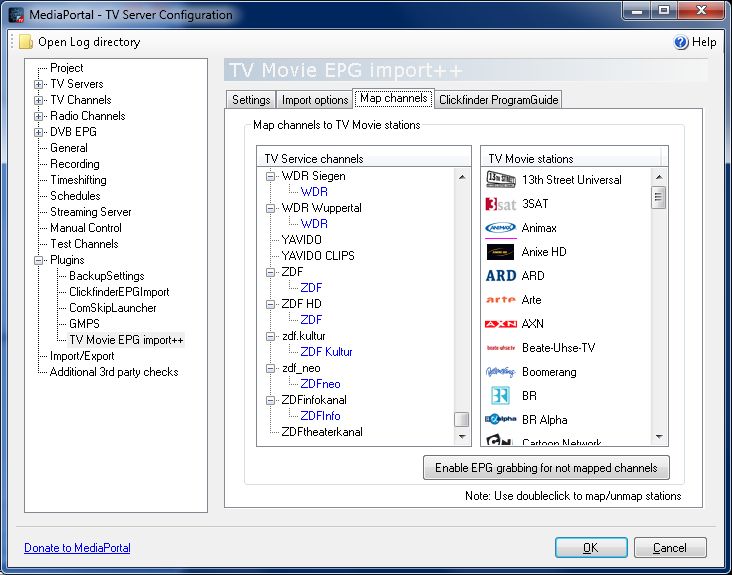732x575 pixels.
Task: Open the Help text link
Action: (x=704, y=42)
